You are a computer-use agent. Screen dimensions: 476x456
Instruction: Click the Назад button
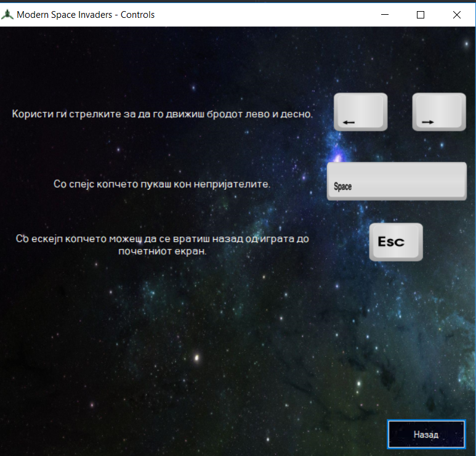pyautogui.click(x=426, y=434)
